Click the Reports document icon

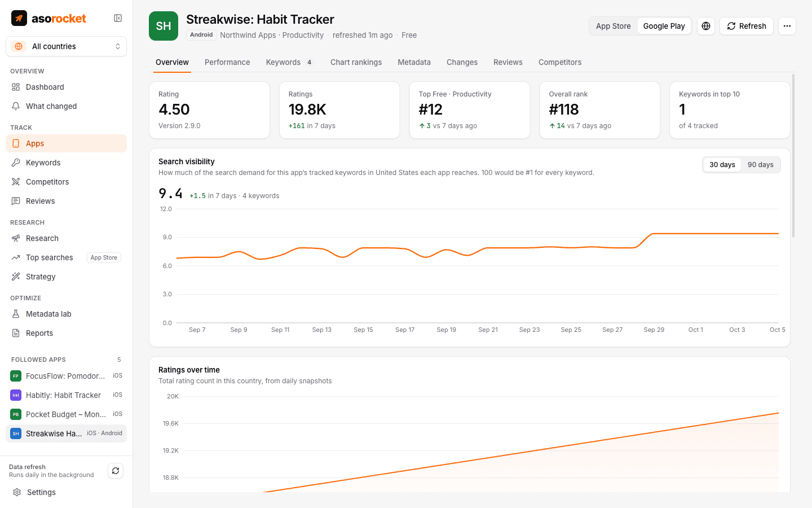tap(16, 333)
